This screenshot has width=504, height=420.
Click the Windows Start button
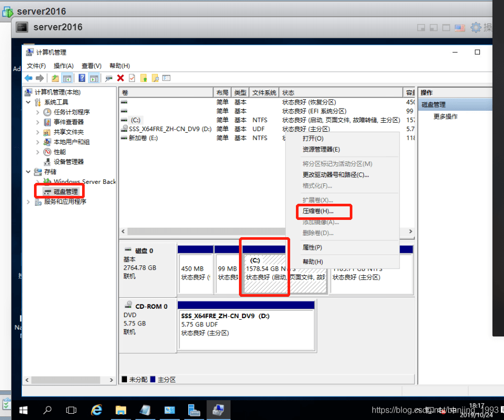(24, 410)
